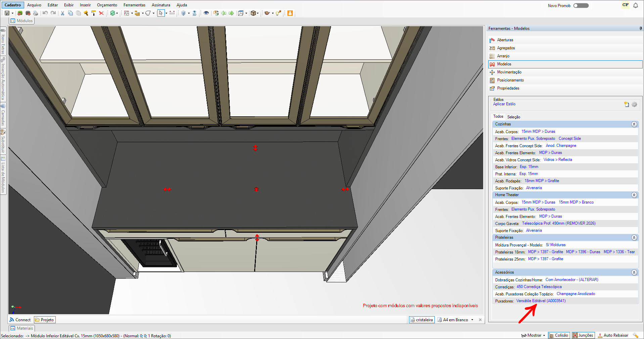Click the Aplicar Estilo link
Viewport: 644px width, 339px height.
point(504,104)
